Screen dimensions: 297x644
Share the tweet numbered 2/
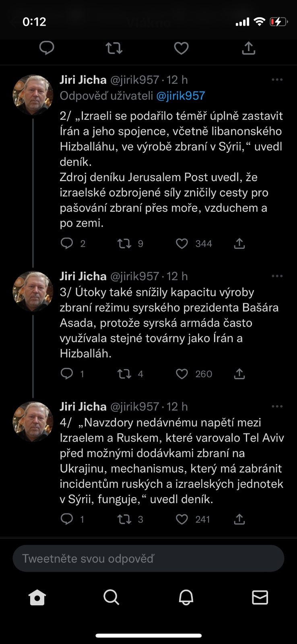(239, 244)
